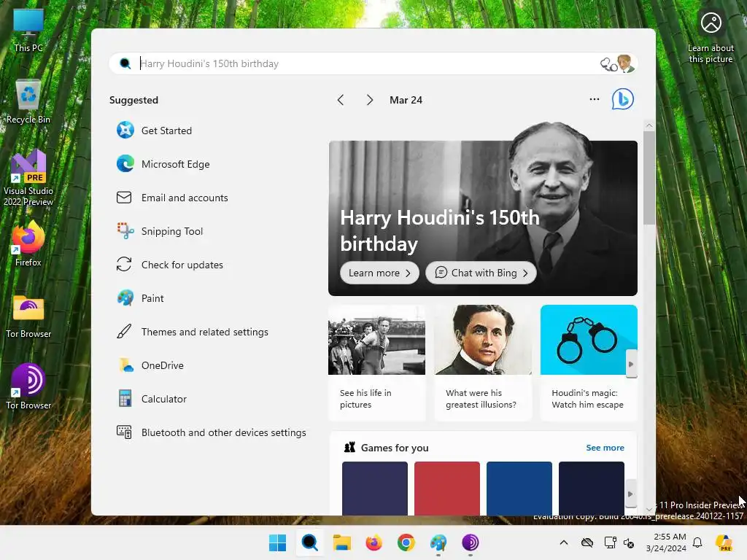The image size is (747, 560).
Task: Select the Recycle Bin desktop icon
Action: point(28,102)
